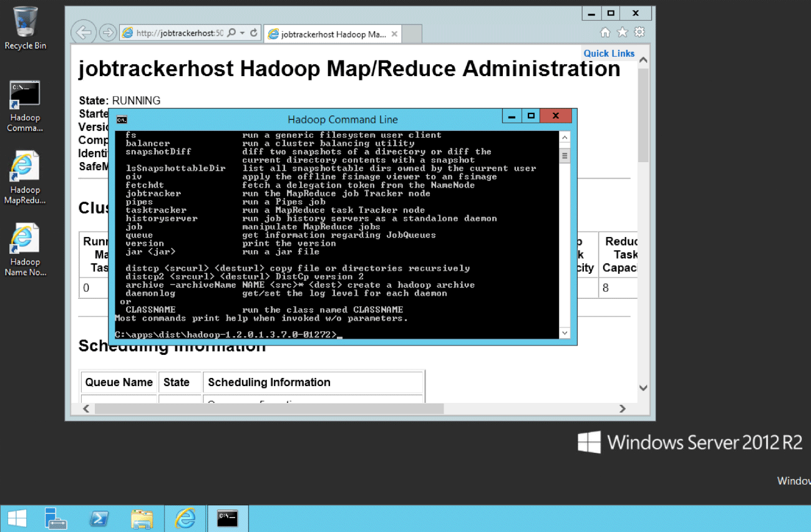Open Server Manager from the taskbar
Viewport: 811px width, 532px height.
point(56,518)
